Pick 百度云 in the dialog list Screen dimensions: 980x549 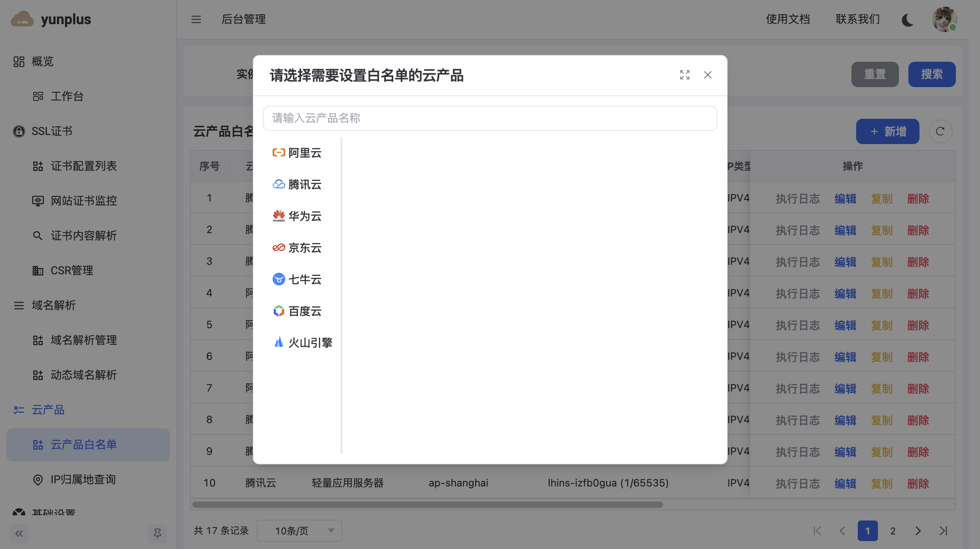click(x=297, y=311)
